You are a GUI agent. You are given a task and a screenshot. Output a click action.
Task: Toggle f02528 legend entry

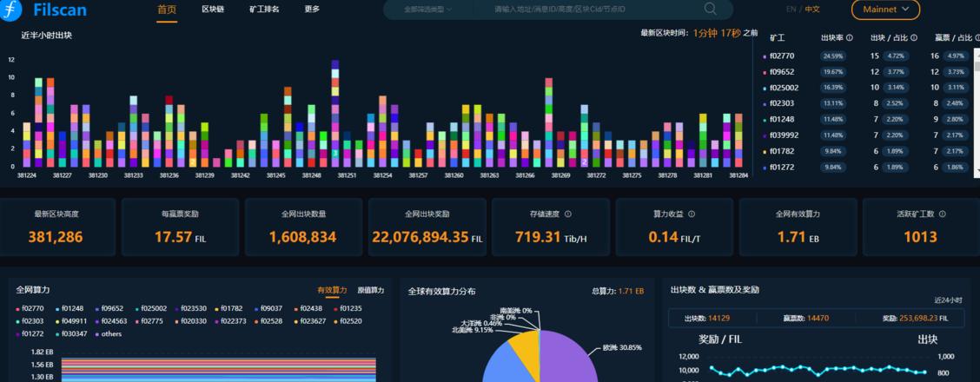tap(268, 321)
